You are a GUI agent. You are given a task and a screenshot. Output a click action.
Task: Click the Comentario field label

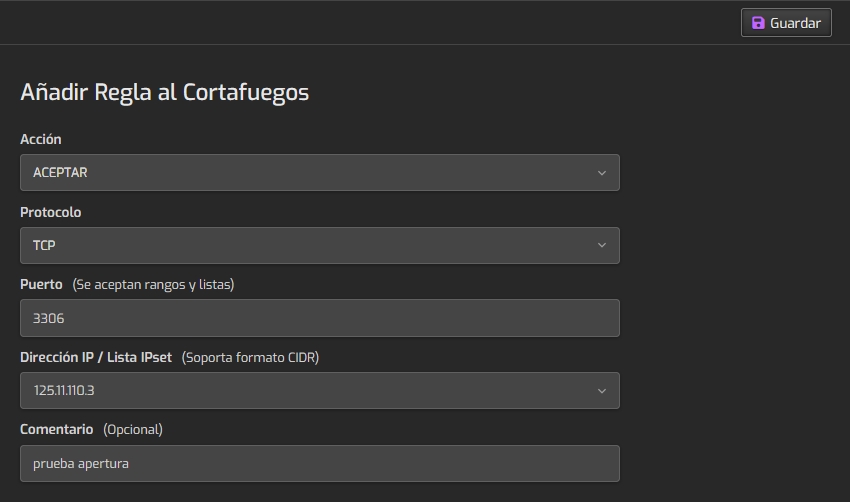pos(57,429)
